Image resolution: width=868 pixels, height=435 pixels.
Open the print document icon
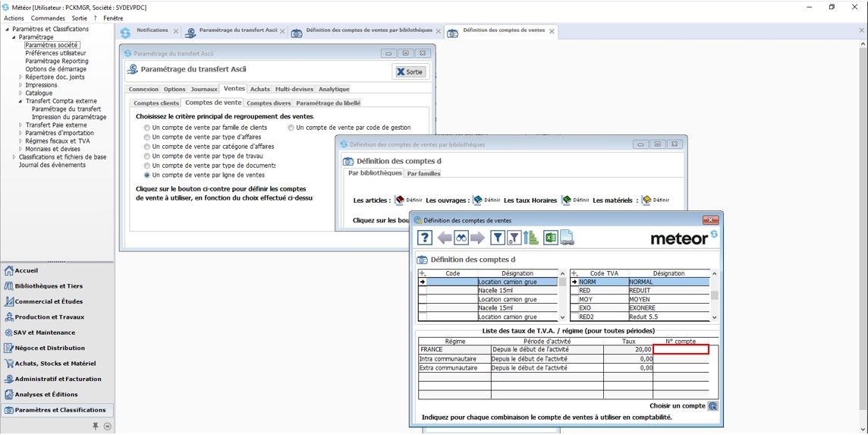567,238
